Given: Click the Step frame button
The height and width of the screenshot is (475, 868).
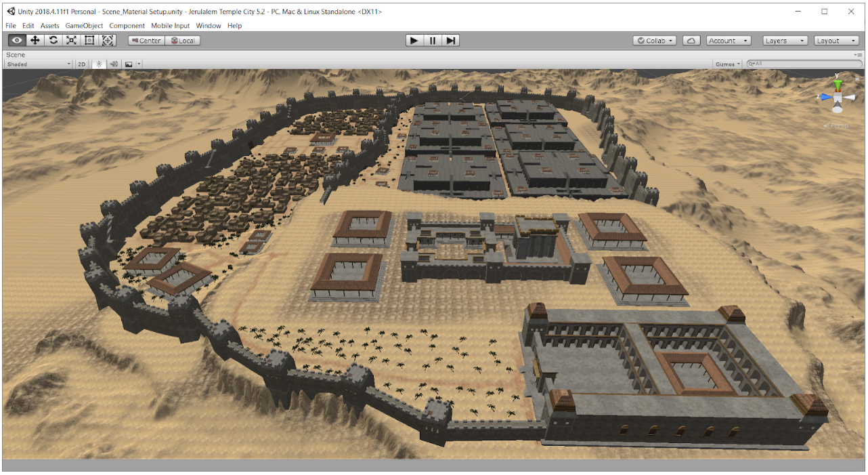Looking at the screenshot, I should [450, 41].
